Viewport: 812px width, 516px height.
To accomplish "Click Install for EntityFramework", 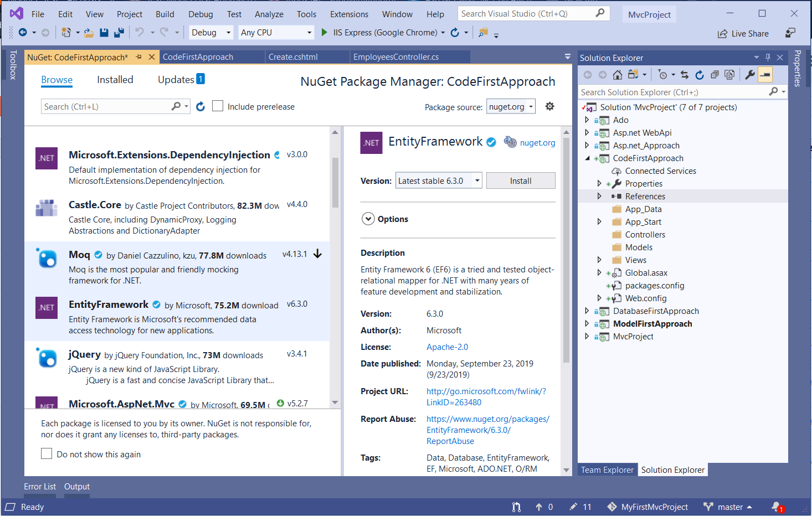I will point(521,180).
